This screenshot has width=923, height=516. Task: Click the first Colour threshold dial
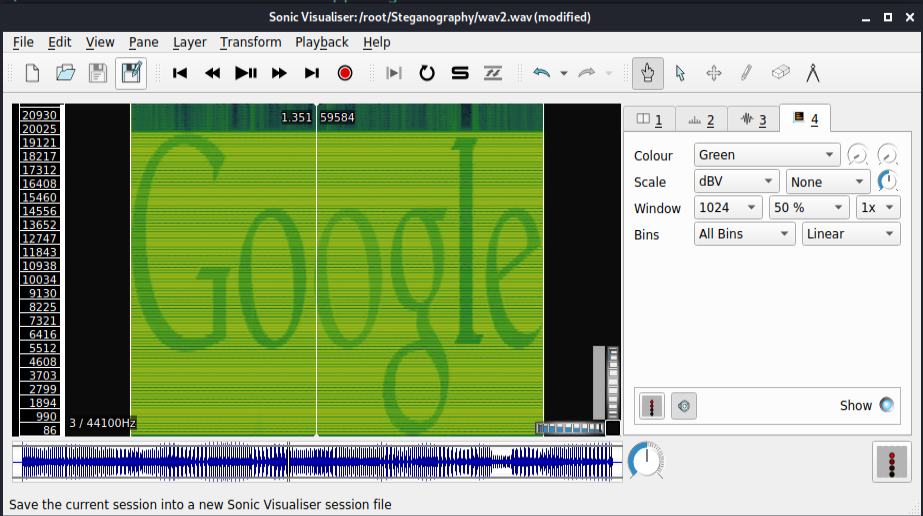[x=858, y=155]
